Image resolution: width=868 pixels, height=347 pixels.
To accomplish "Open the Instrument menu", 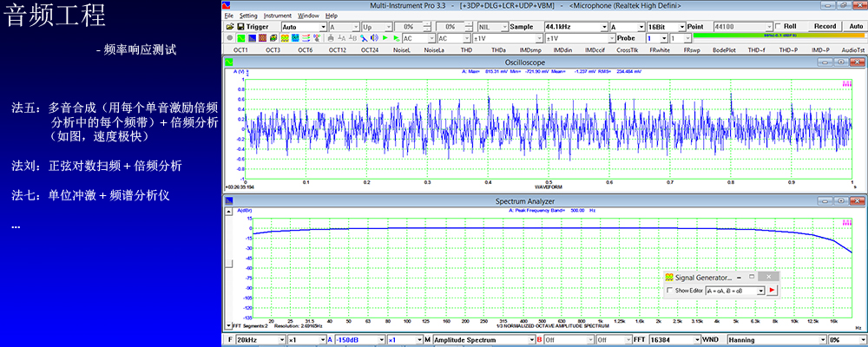I will (278, 16).
